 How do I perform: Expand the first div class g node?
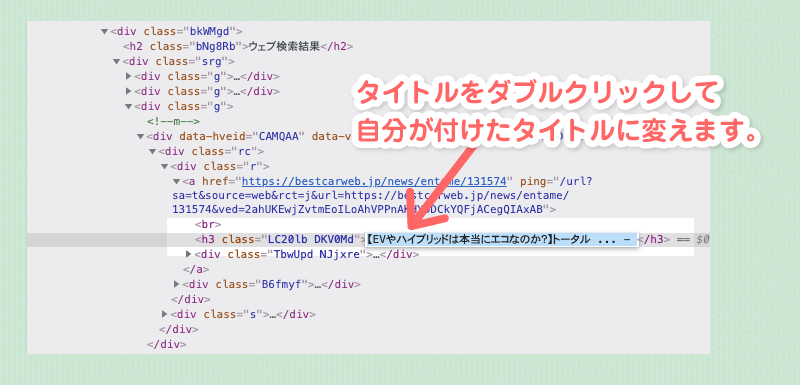click(x=129, y=76)
